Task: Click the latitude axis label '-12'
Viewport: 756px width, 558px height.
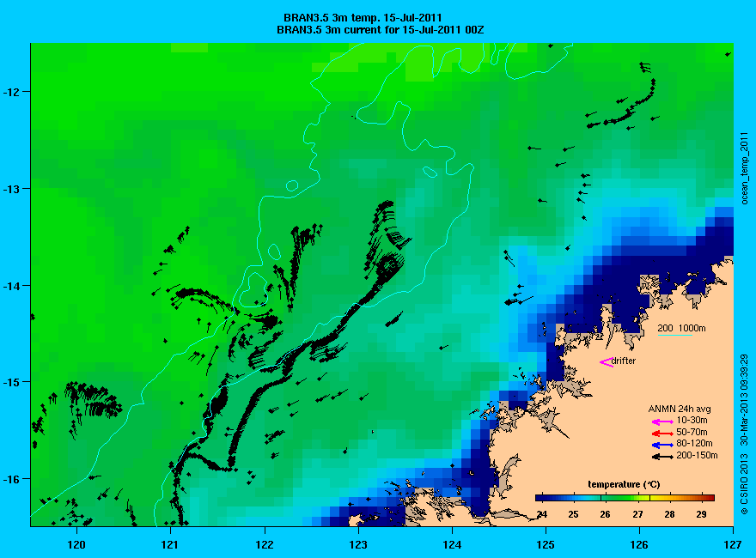Action: [9, 92]
